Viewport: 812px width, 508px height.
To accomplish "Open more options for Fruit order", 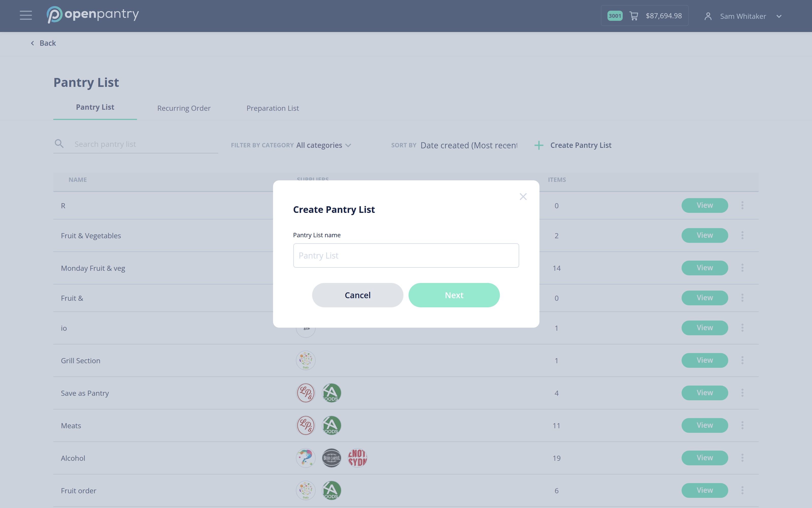I will 742,490.
